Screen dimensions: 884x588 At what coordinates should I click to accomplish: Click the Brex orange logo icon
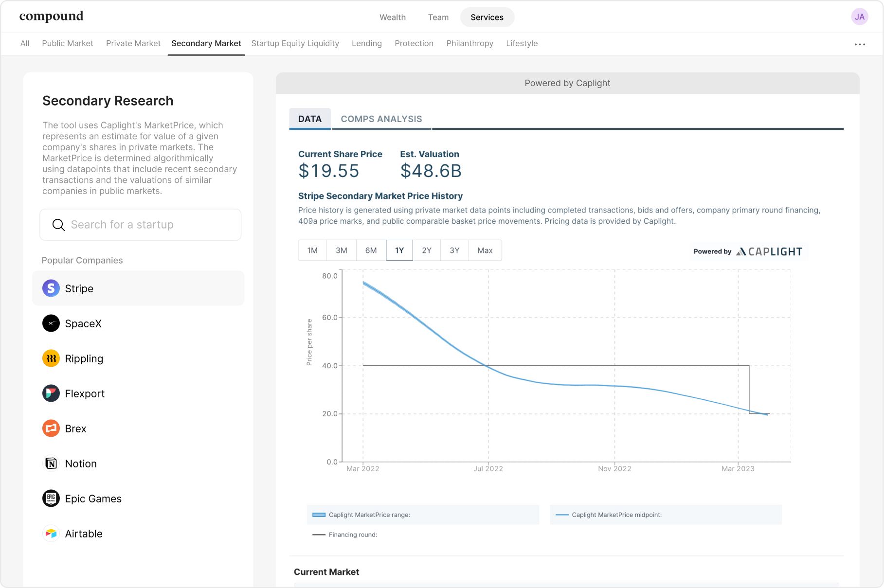[51, 428]
